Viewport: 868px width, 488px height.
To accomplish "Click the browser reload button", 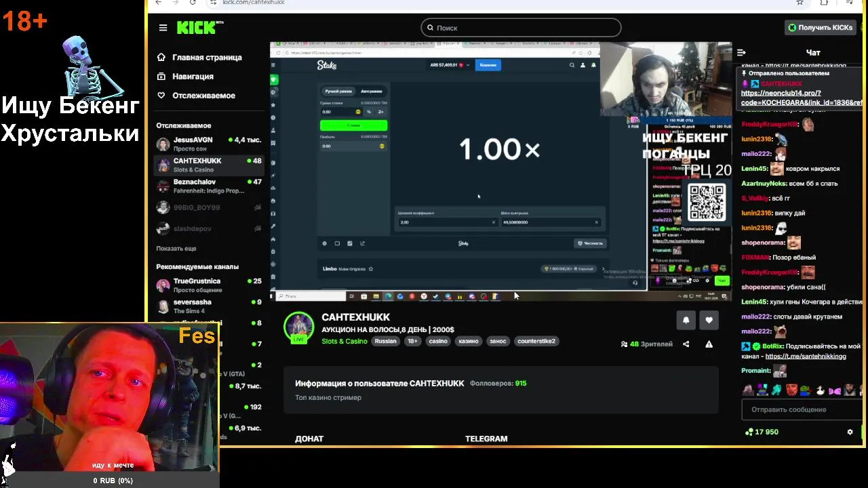I will tap(193, 3).
